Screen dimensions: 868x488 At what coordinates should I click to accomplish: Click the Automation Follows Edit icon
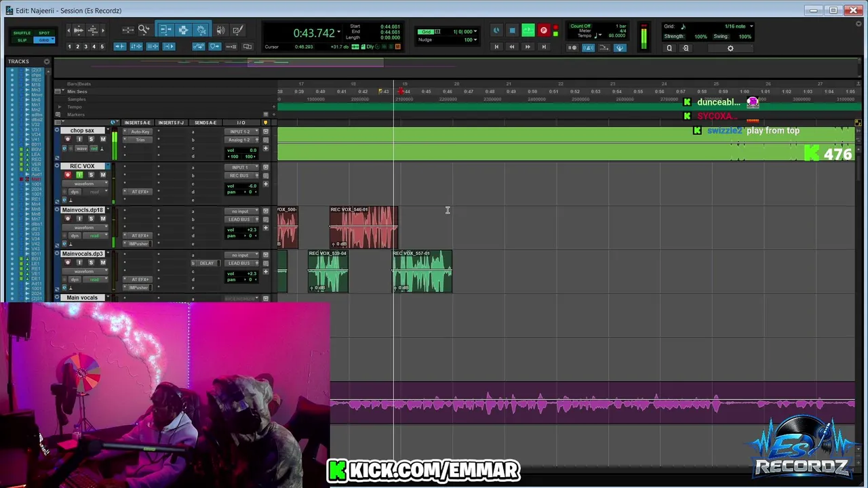(x=198, y=46)
